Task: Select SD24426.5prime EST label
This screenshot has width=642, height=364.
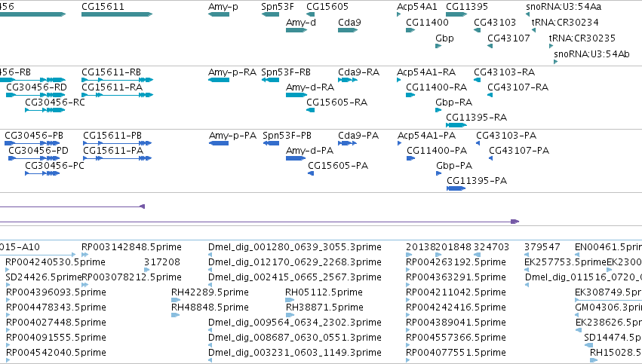Action: [44, 277]
